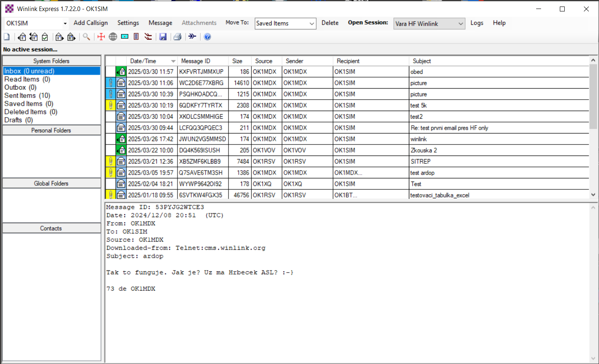Open the Message menu
Viewport: 599px width, 364px height.
[160, 23]
